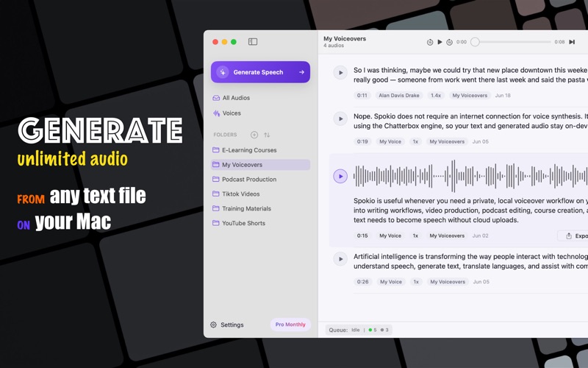Image resolution: width=588 pixels, height=368 pixels.
Task: Click the My Voiceovers header title
Action: pyautogui.click(x=345, y=38)
